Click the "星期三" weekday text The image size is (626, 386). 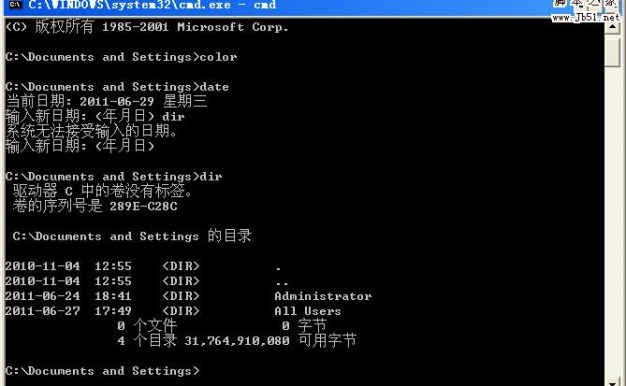[x=185, y=101]
